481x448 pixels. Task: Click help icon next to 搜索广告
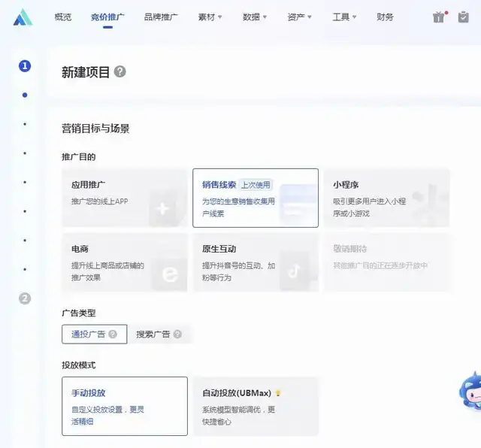click(x=177, y=334)
